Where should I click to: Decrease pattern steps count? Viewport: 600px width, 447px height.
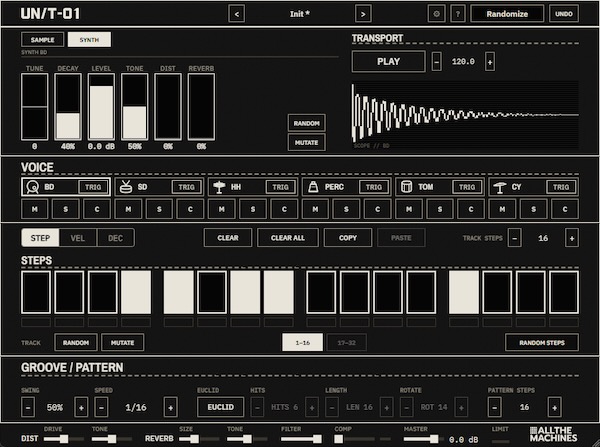494,407
